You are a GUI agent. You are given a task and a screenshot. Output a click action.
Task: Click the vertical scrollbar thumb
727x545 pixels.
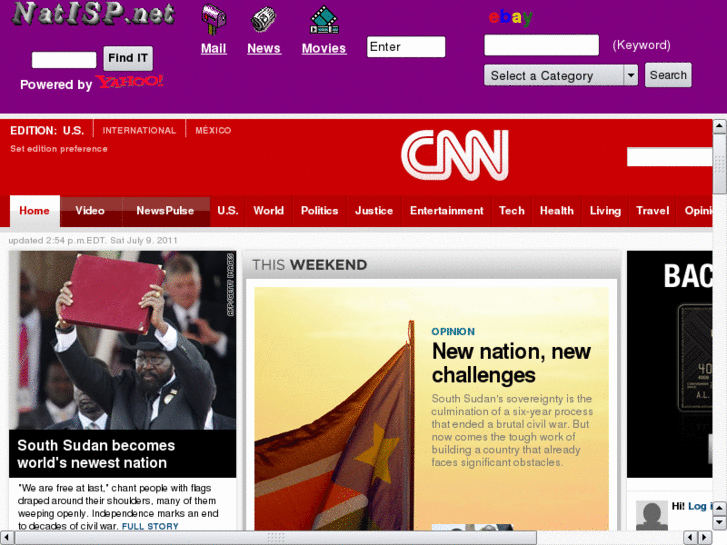(719, 163)
